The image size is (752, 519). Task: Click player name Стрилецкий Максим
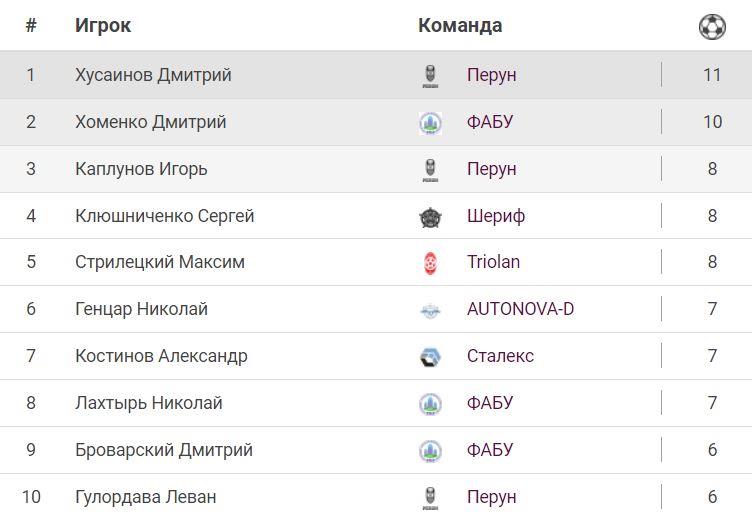pos(159,262)
